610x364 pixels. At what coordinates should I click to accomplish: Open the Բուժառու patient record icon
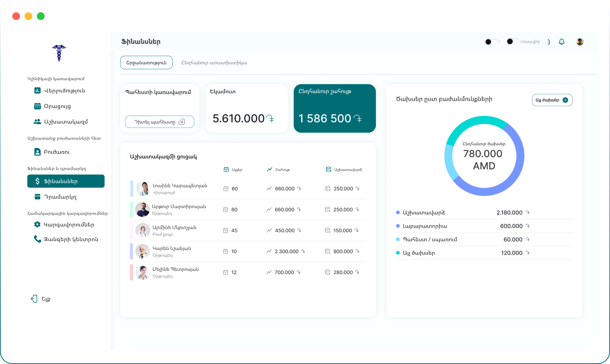[37, 152]
